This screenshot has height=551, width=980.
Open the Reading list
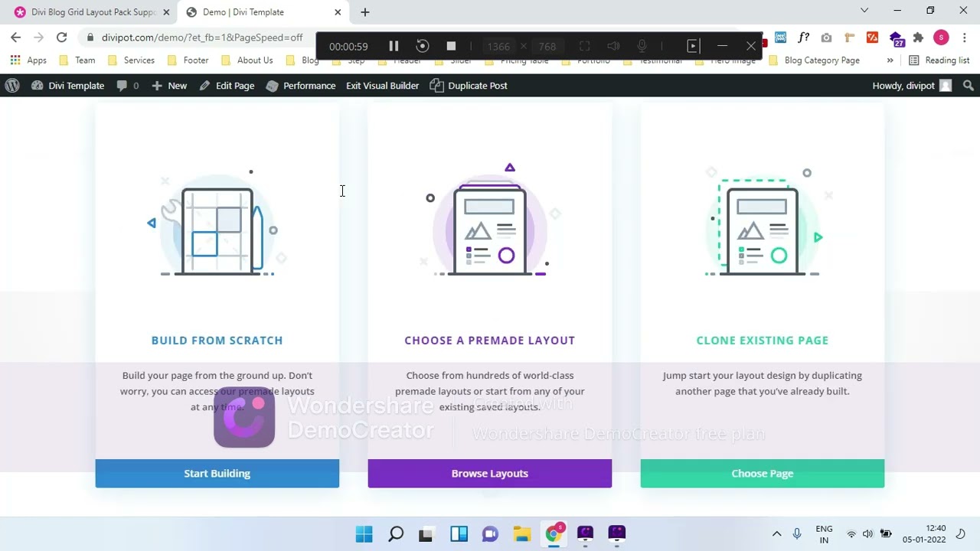[x=939, y=60]
